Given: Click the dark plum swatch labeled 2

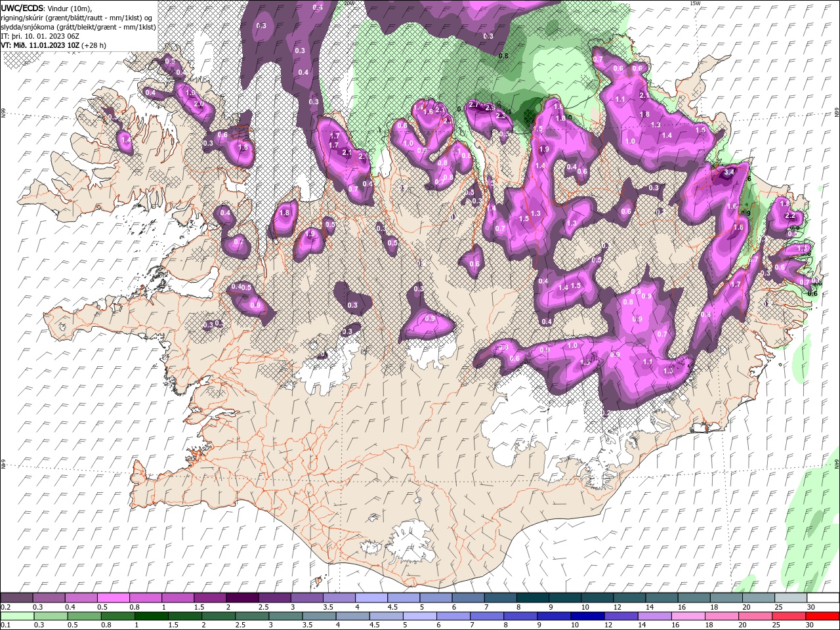Looking at the screenshot, I should tap(242, 598).
